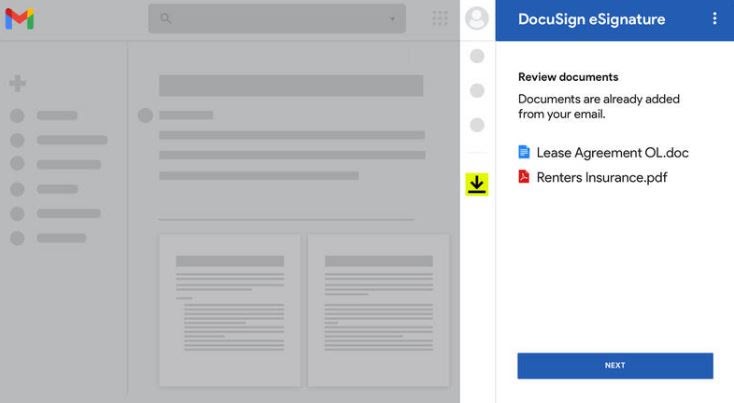The image size is (734, 403).
Task: Click the DocuSign eSignature panel title
Action: [591, 19]
